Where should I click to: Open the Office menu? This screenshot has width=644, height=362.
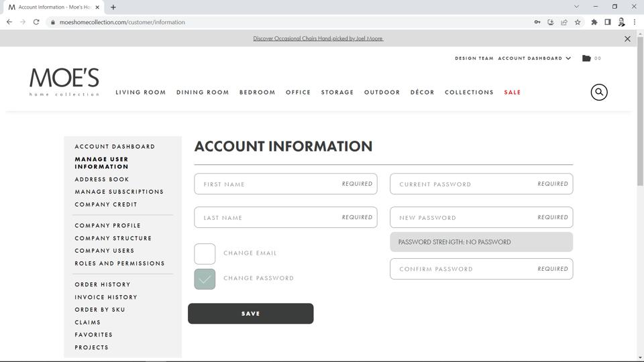[298, 93]
